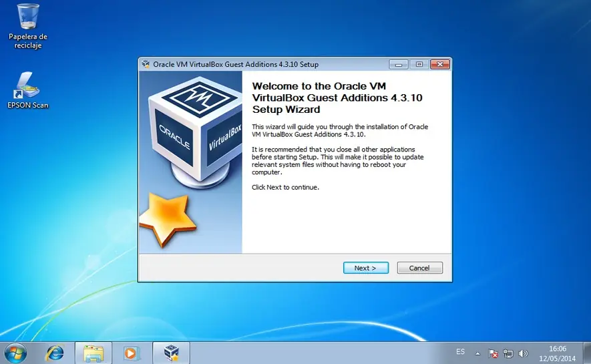Minimize the Guest Additions setup window
Viewport: 591px width, 364px height.
(399, 64)
